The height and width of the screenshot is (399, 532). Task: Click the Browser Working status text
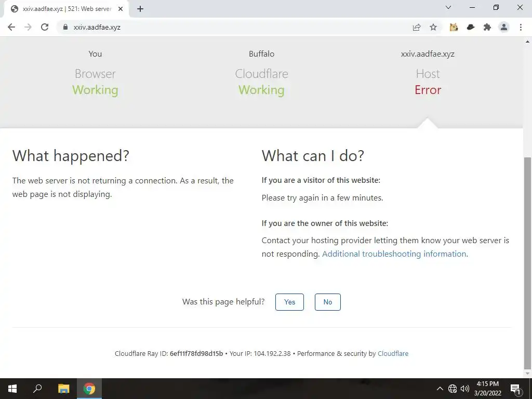[95, 90]
